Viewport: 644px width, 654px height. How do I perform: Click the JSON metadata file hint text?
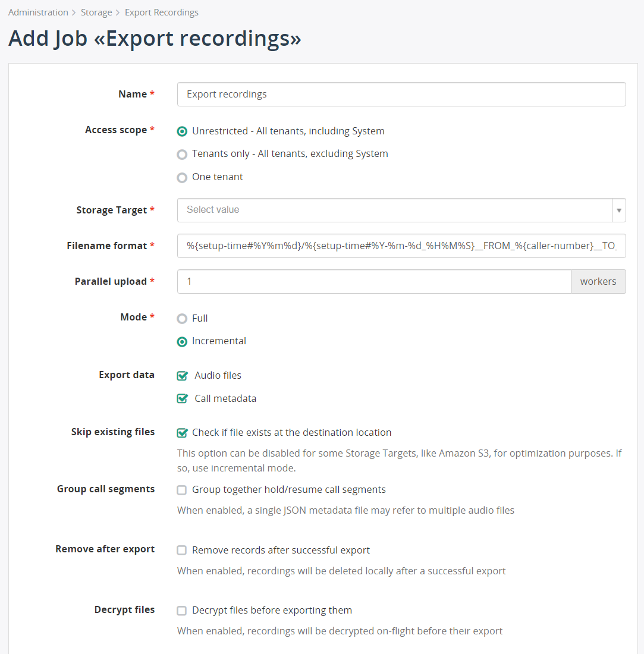pos(345,511)
